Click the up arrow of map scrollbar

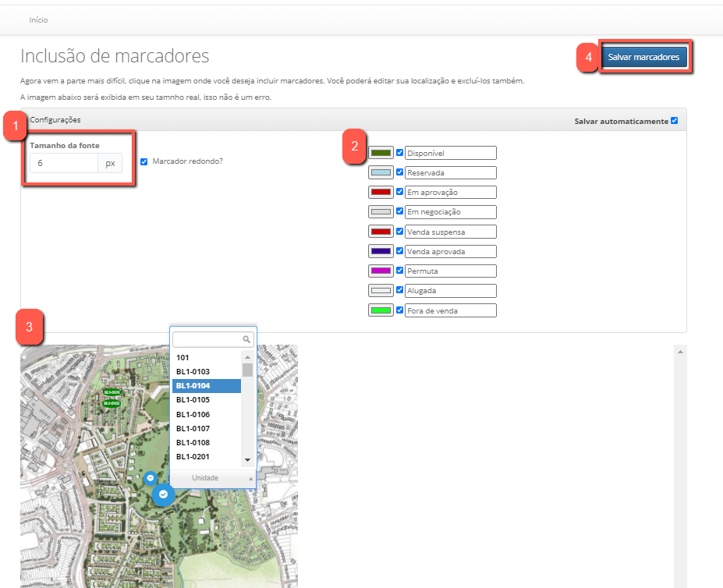(x=680, y=353)
